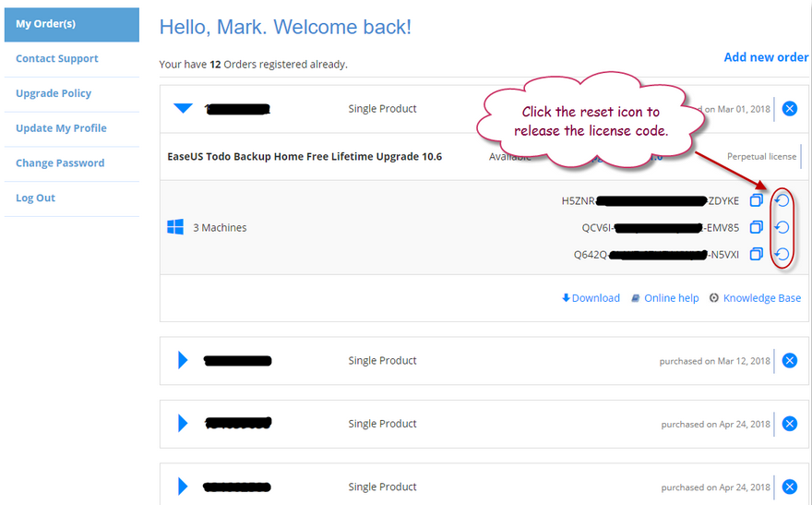Click 'Single Product' in Mar 12 order
This screenshot has height=505, width=812.
point(382,360)
